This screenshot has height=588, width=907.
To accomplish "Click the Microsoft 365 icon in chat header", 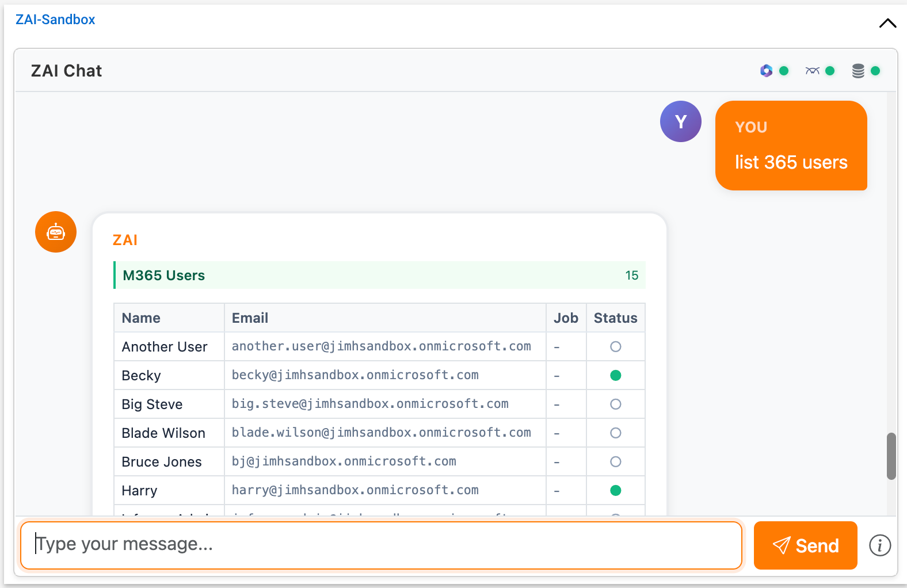I will [766, 71].
